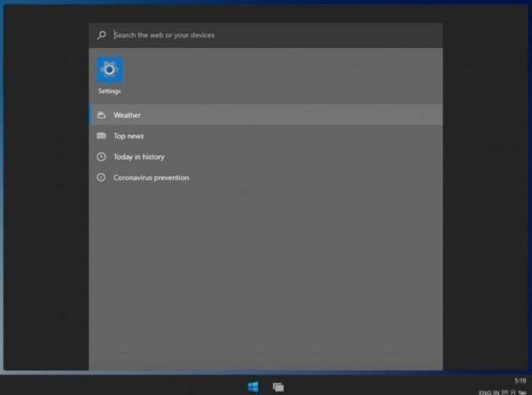Open Task View from the taskbar
Screen dimensions: 532x395
point(278,386)
